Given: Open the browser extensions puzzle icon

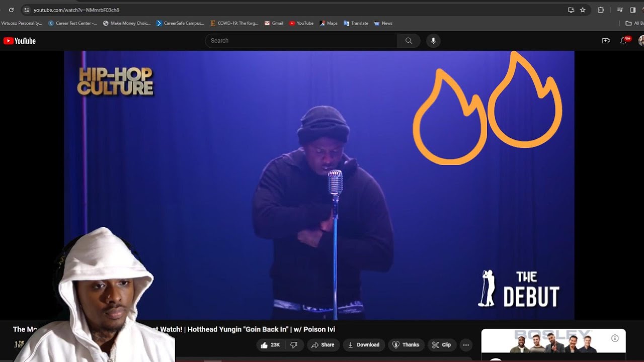Looking at the screenshot, I should pos(601,10).
